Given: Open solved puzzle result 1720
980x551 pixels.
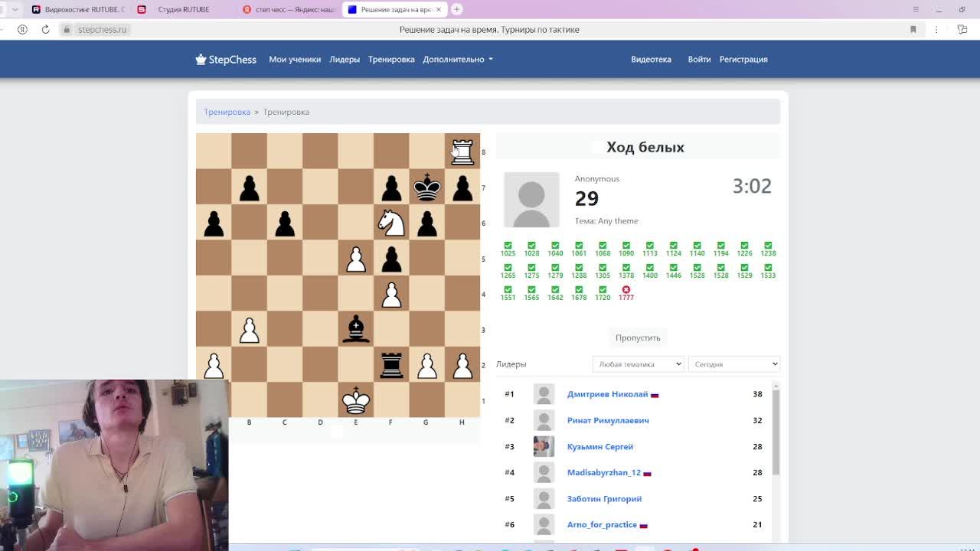Looking at the screenshot, I should pyautogui.click(x=603, y=293).
